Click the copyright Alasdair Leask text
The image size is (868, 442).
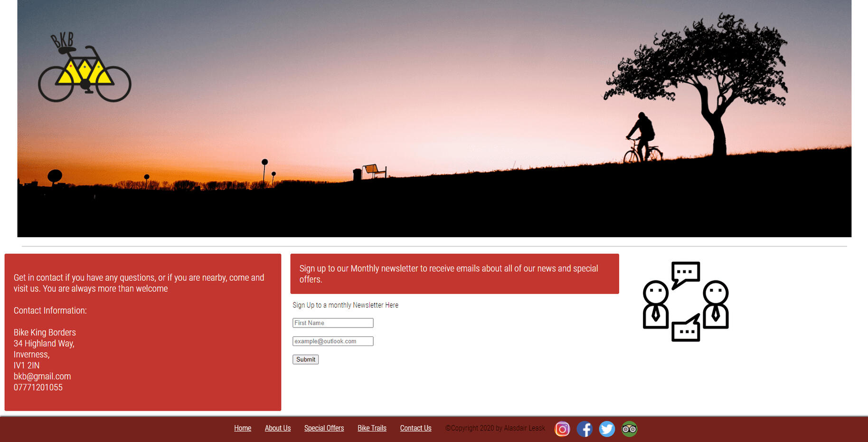[x=495, y=428]
